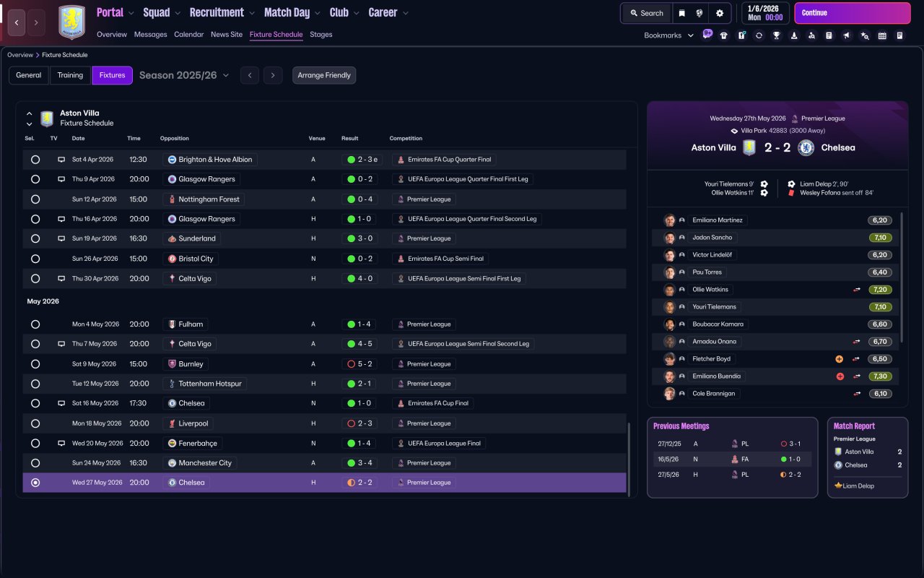Open the Squad dropdown menu
The image size is (924, 578).
162,13
